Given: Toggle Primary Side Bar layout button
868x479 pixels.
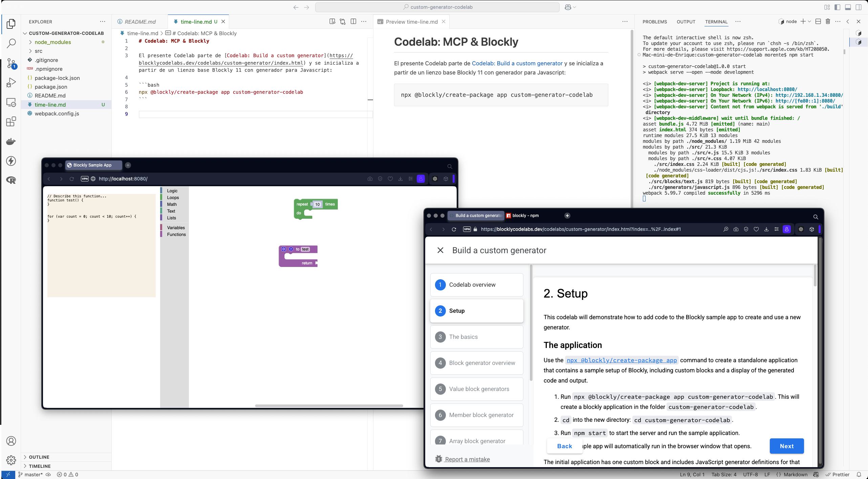Looking at the screenshot, I should pos(838,7).
